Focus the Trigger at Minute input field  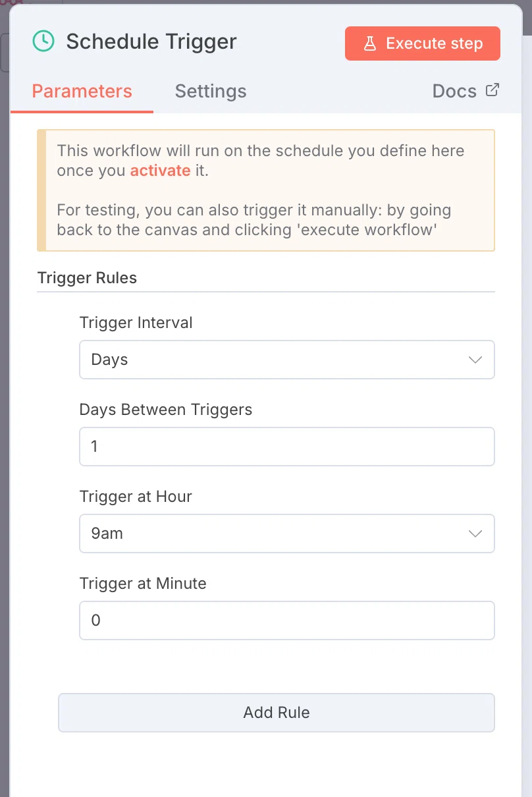click(287, 620)
